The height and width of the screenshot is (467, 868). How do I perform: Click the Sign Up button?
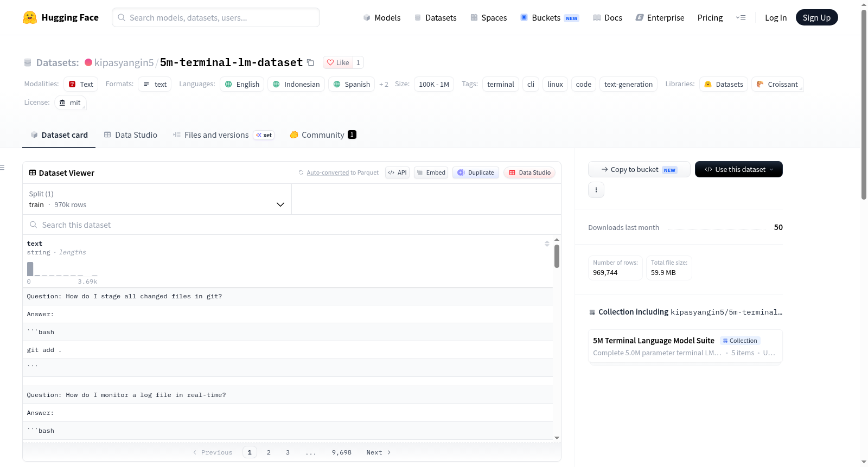coord(816,17)
